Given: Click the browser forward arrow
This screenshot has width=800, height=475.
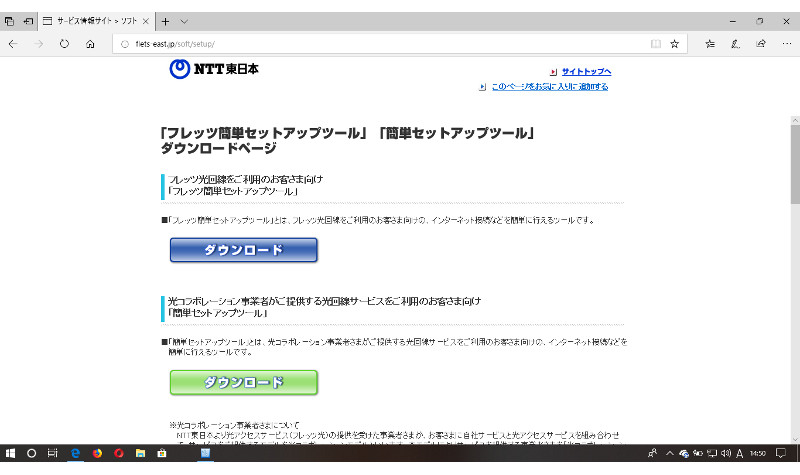Looking at the screenshot, I should pyautogui.click(x=39, y=44).
